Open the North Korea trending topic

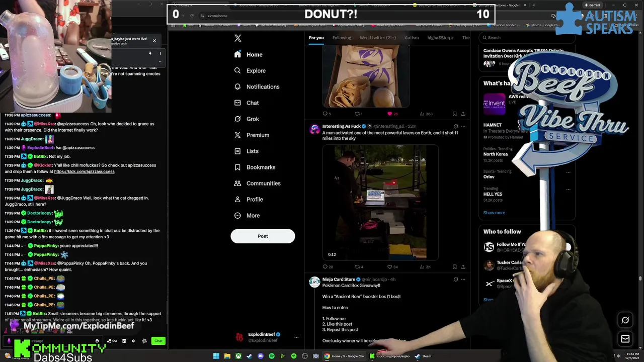tap(496, 154)
